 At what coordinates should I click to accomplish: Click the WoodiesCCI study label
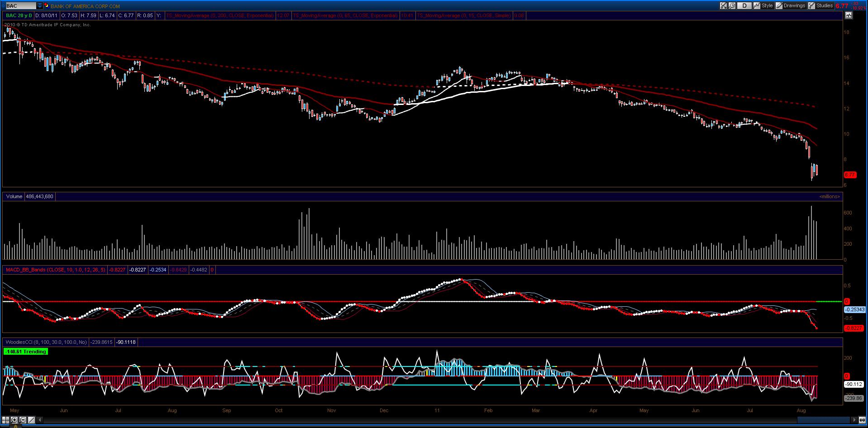[45, 342]
